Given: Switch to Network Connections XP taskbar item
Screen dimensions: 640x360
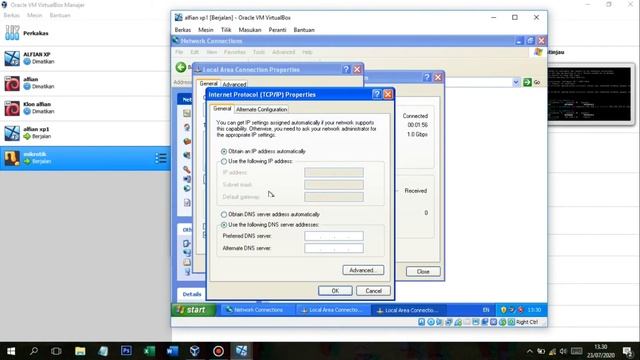Looking at the screenshot, I should (x=258, y=310).
